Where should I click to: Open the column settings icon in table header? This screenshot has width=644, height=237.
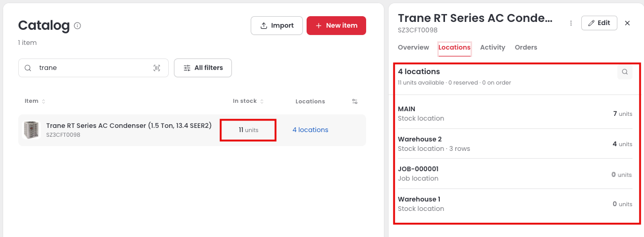coord(355,101)
